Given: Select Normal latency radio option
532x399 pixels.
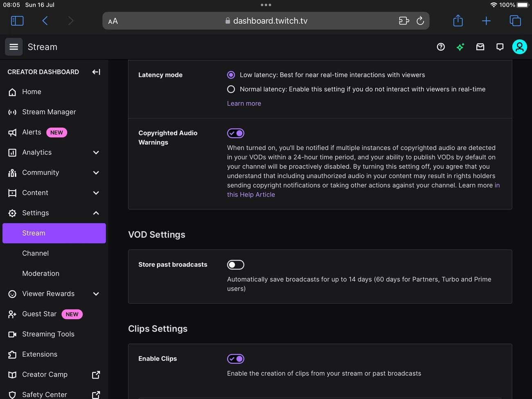Looking at the screenshot, I should coord(231,89).
